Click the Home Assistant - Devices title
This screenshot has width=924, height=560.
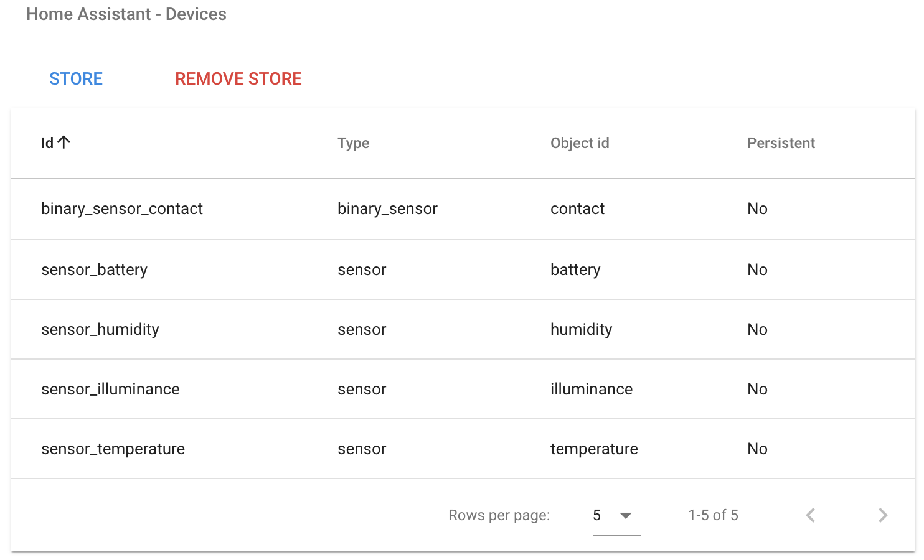pyautogui.click(x=126, y=14)
